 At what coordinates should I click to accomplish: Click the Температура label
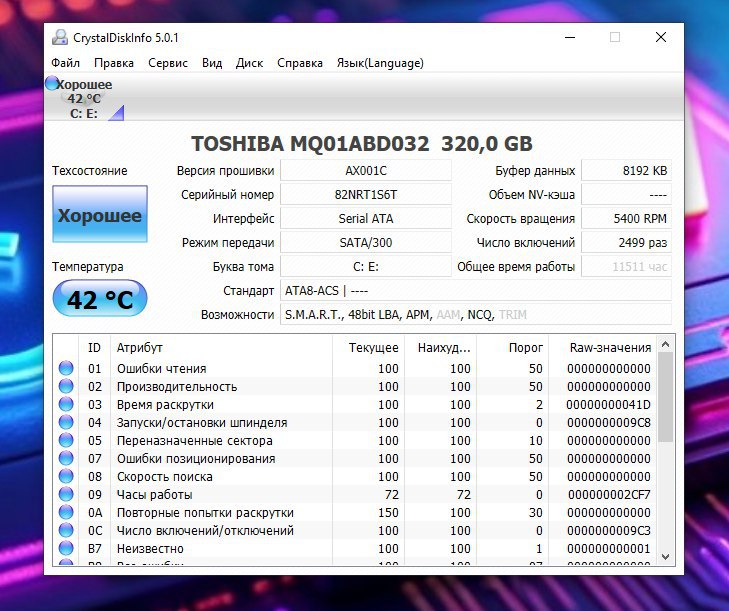87,266
